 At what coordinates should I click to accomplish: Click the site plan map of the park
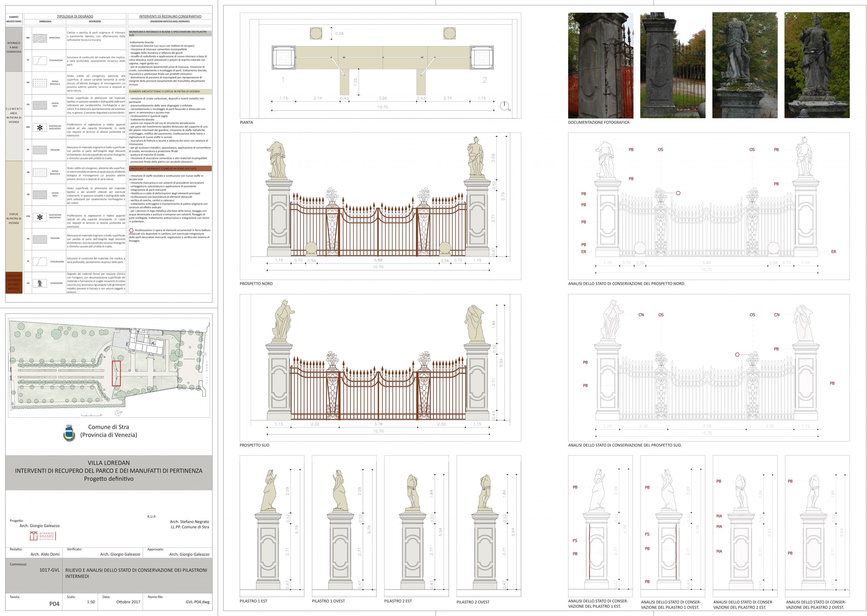[109, 368]
